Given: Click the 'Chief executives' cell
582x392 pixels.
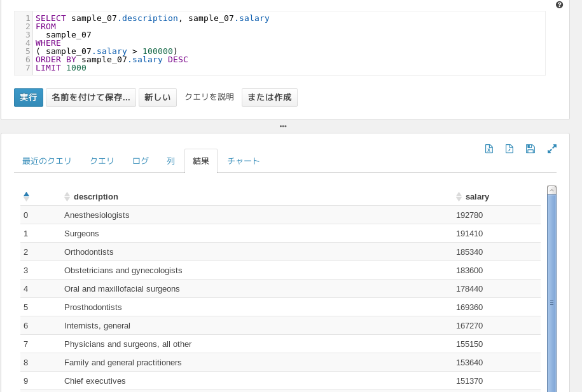Looking at the screenshot, I should [x=95, y=381].
